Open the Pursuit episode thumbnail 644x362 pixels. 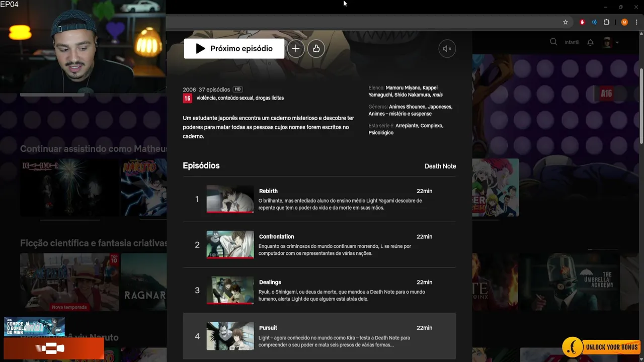click(230, 336)
